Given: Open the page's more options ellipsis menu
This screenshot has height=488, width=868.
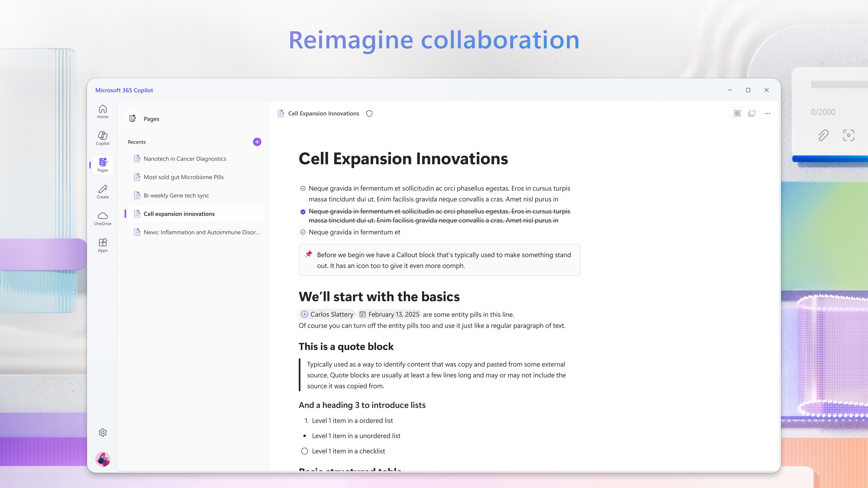Looking at the screenshot, I should (x=767, y=113).
